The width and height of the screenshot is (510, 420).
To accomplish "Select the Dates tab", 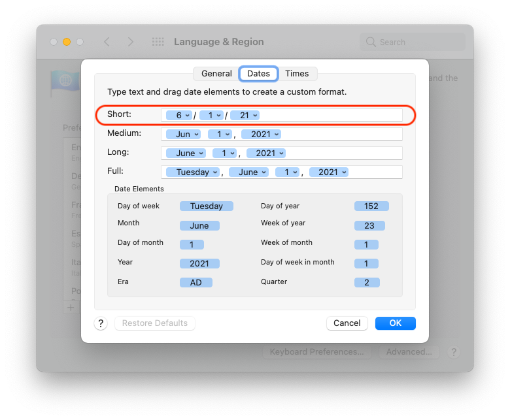I will [x=258, y=74].
